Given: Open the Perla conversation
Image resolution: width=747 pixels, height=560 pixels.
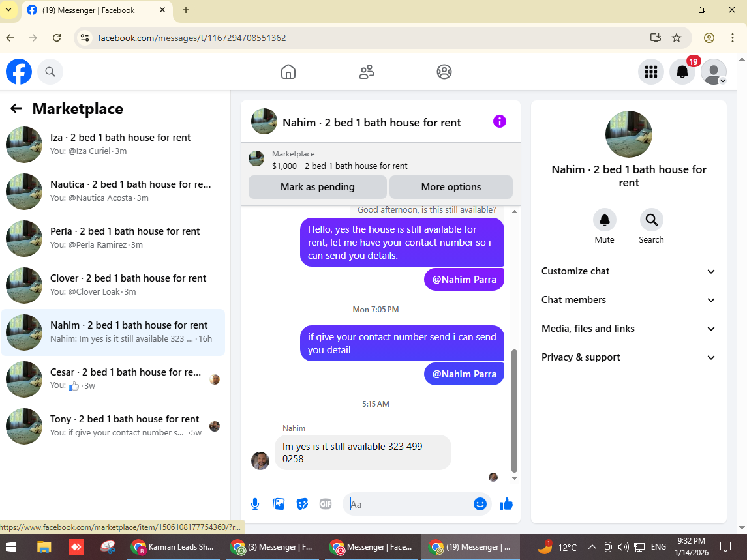Looking at the screenshot, I should coord(113,238).
